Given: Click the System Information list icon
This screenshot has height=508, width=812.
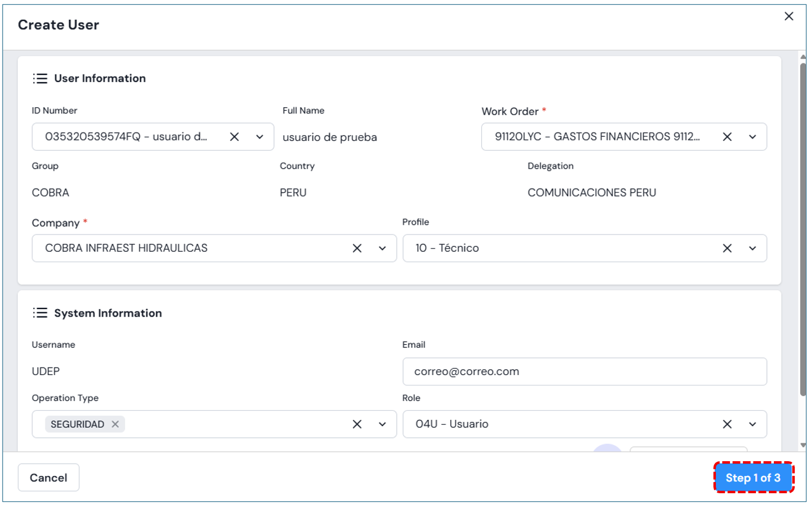Looking at the screenshot, I should [x=40, y=313].
